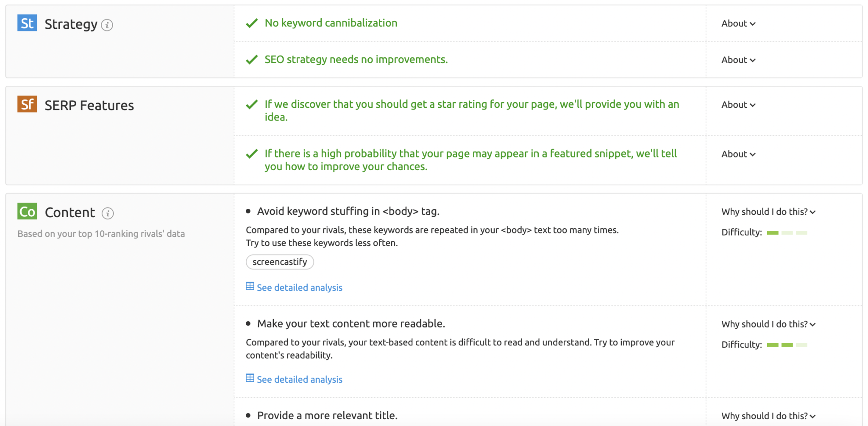
Task: Click 'Based on your top 10-ranking rivals' data'
Action: pyautogui.click(x=101, y=234)
